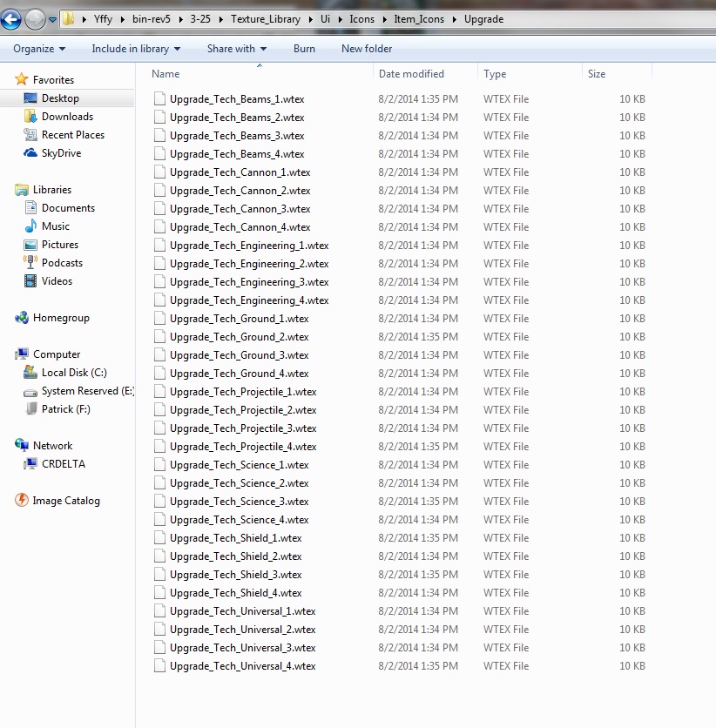The image size is (716, 728).
Task: Open the Downloads folder icon in sidebar
Action: [x=30, y=117]
